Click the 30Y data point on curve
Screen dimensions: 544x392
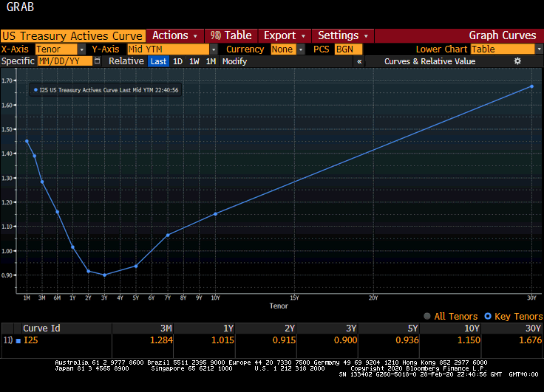[x=531, y=86]
